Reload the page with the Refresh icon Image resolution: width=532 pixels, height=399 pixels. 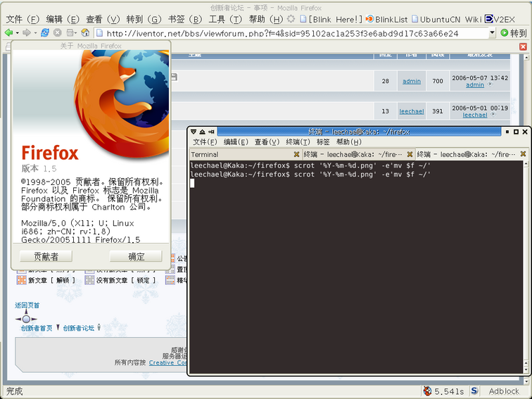(x=45, y=32)
